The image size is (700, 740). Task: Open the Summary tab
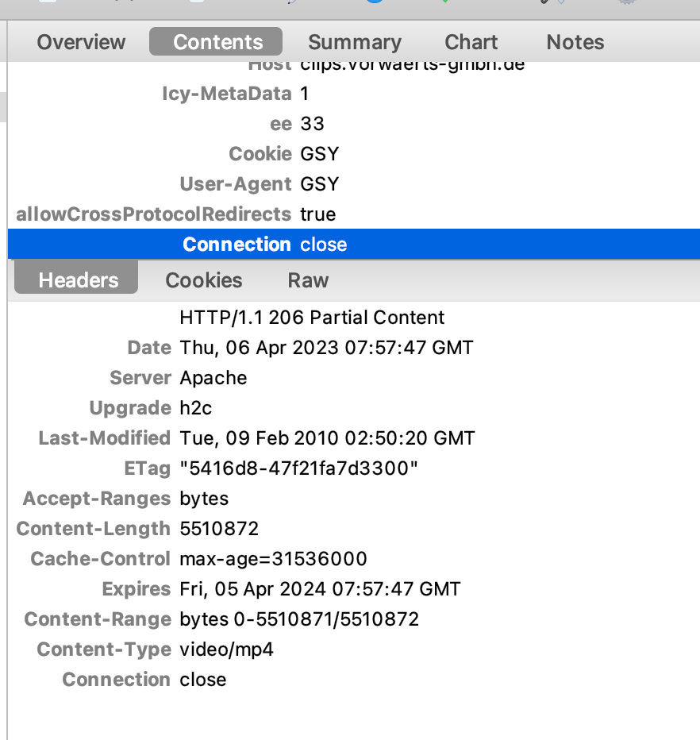(354, 41)
